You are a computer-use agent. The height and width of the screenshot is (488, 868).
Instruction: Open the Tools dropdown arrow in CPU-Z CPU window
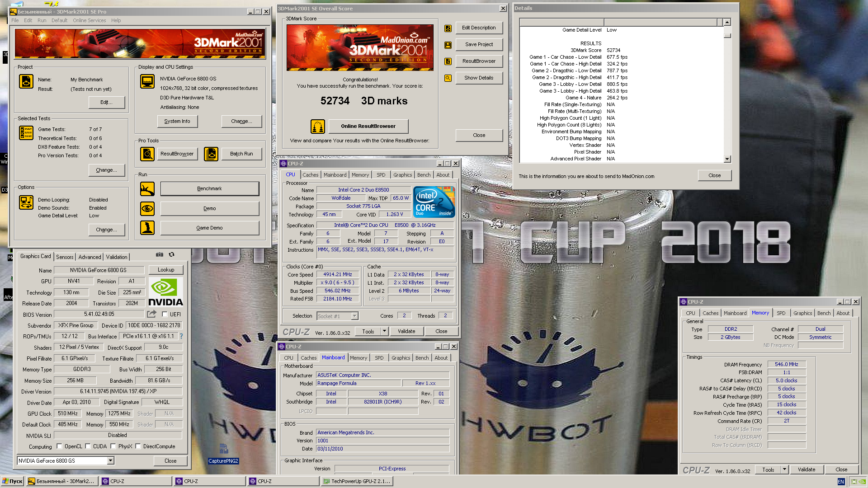[x=384, y=331]
